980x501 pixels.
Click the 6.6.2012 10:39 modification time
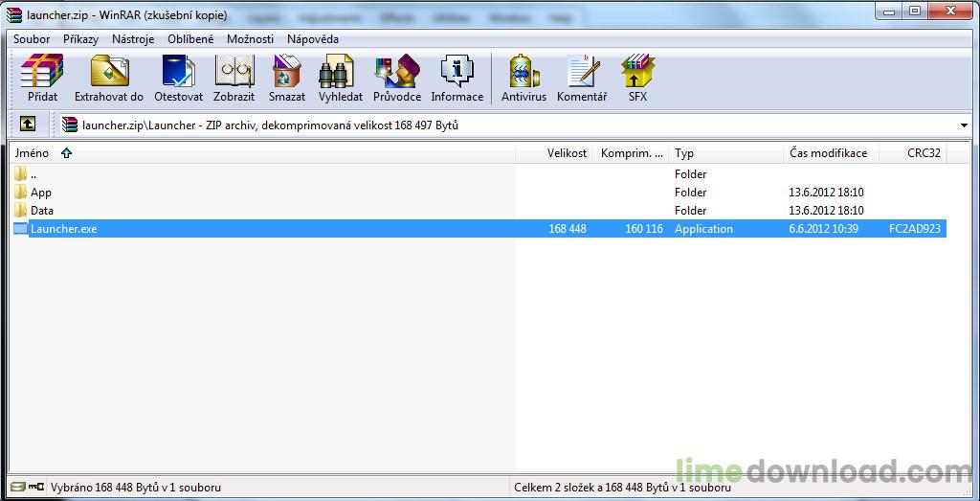pos(824,229)
